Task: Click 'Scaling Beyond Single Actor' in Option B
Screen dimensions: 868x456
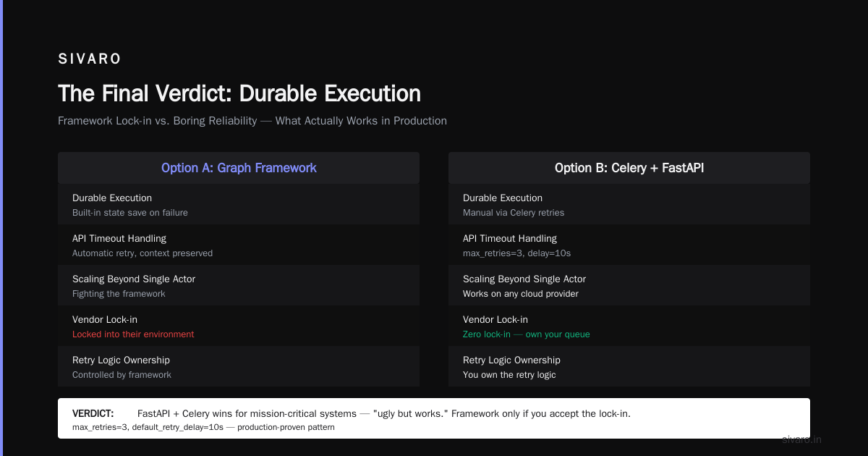Action: (524, 279)
